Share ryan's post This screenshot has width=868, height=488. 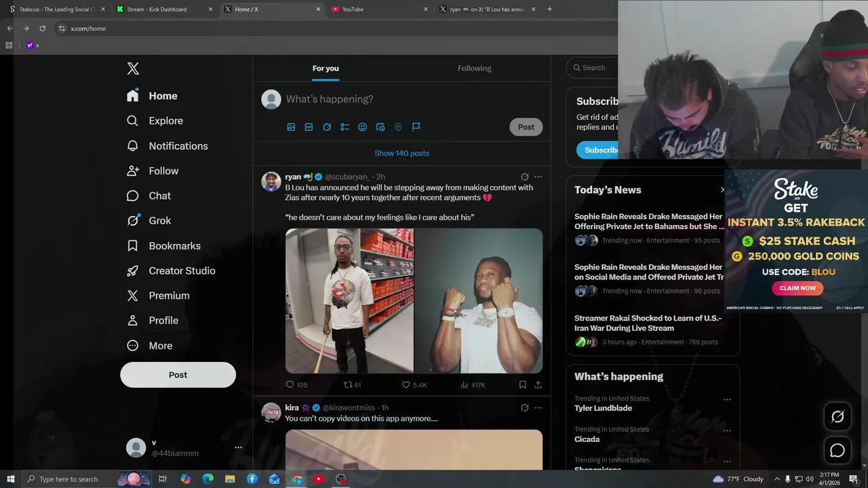pyautogui.click(x=538, y=385)
